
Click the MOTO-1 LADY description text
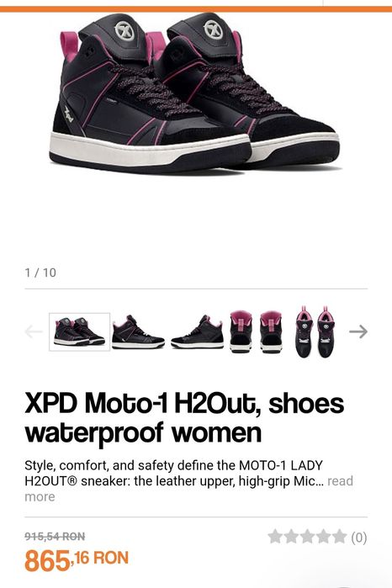[281, 465]
